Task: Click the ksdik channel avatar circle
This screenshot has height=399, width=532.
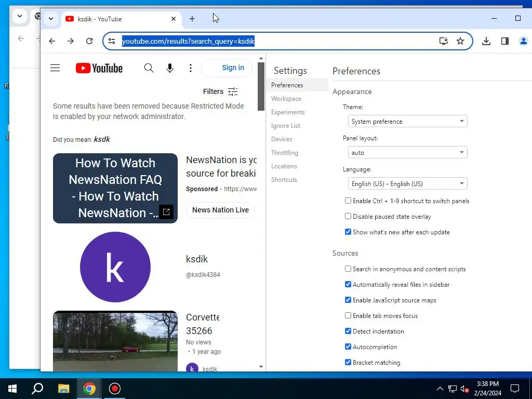Action: pyautogui.click(x=115, y=267)
